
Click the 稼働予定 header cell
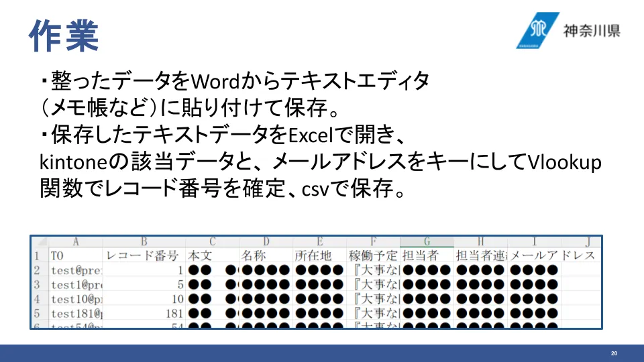point(373,255)
